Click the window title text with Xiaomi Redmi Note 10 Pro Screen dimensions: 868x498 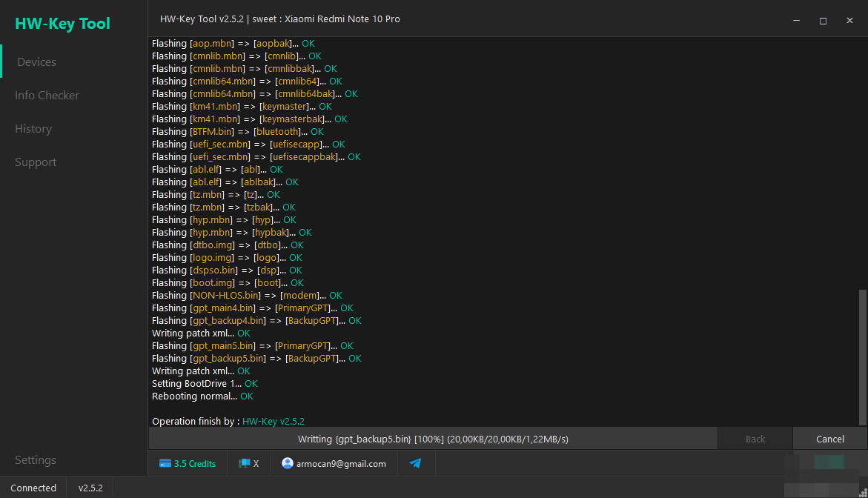(x=280, y=19)
